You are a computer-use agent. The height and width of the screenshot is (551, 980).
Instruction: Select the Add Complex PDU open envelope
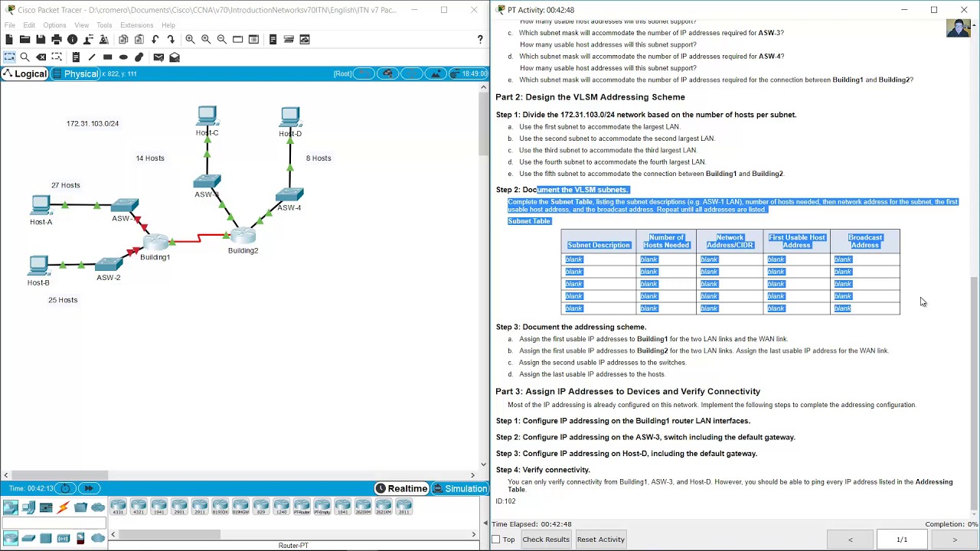175,57
